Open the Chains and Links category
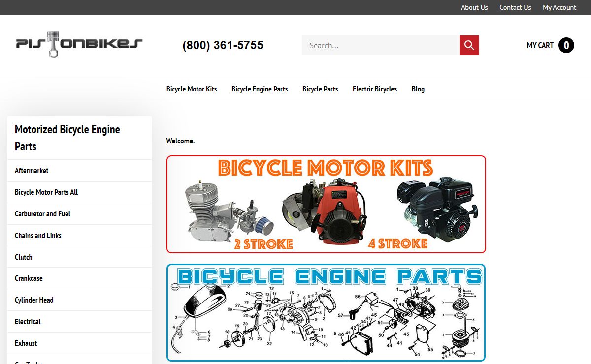591x364 pixels. (x=79, y=236)
